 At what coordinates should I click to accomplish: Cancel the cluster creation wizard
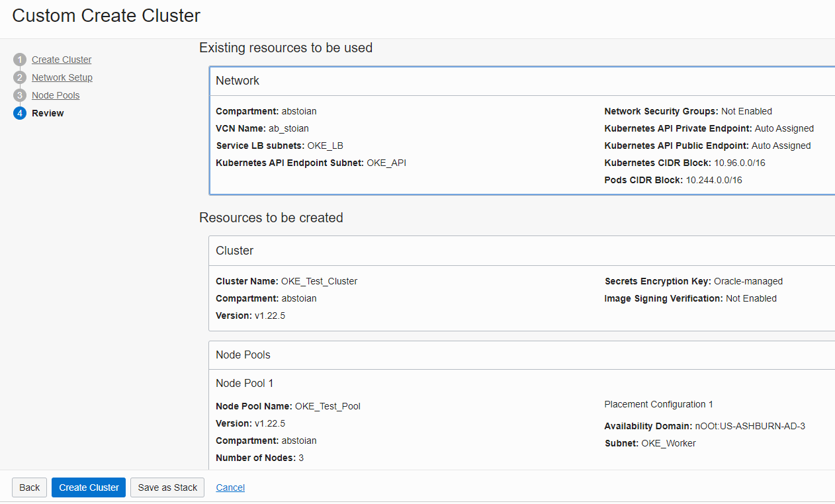click(x=230, y=487)
